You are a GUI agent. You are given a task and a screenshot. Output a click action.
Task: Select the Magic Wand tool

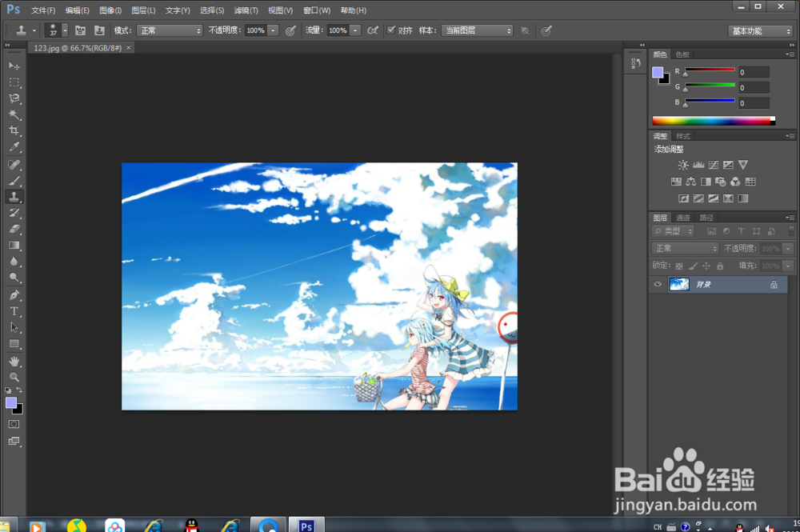(14, 114)
